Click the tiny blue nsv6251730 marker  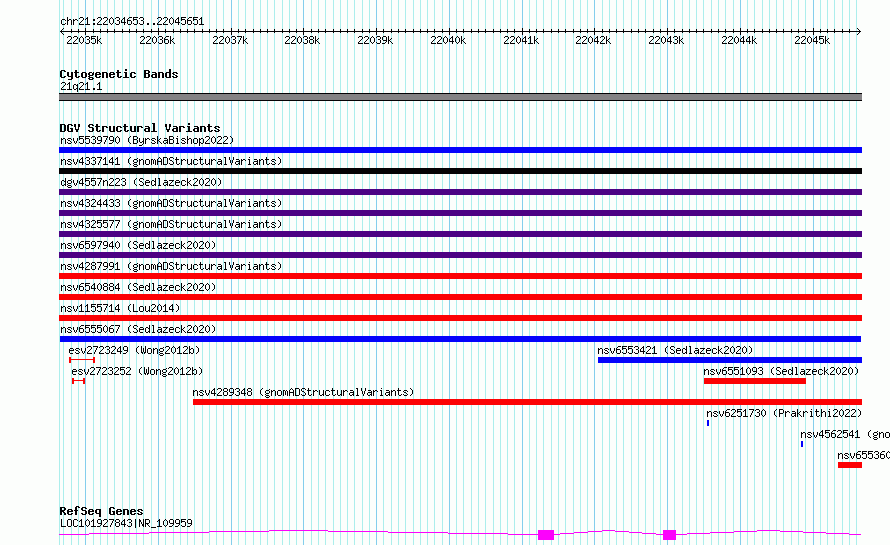pos(708,423)
